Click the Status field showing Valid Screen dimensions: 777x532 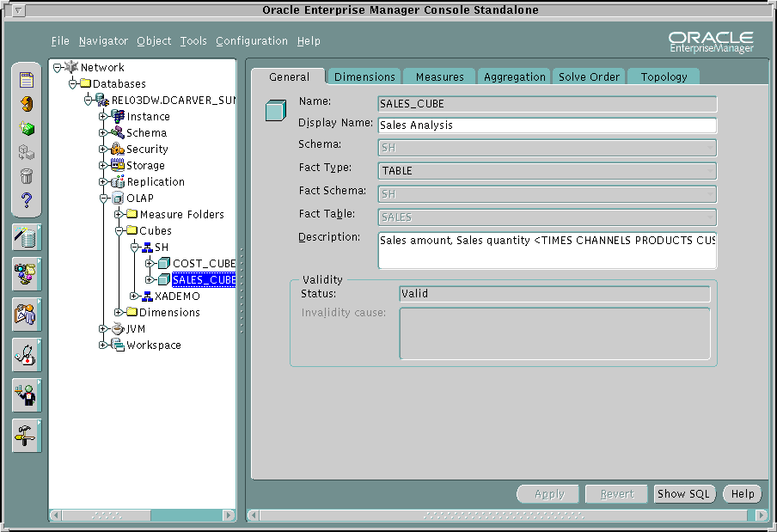pyautogui.click(x=554, y=294)
